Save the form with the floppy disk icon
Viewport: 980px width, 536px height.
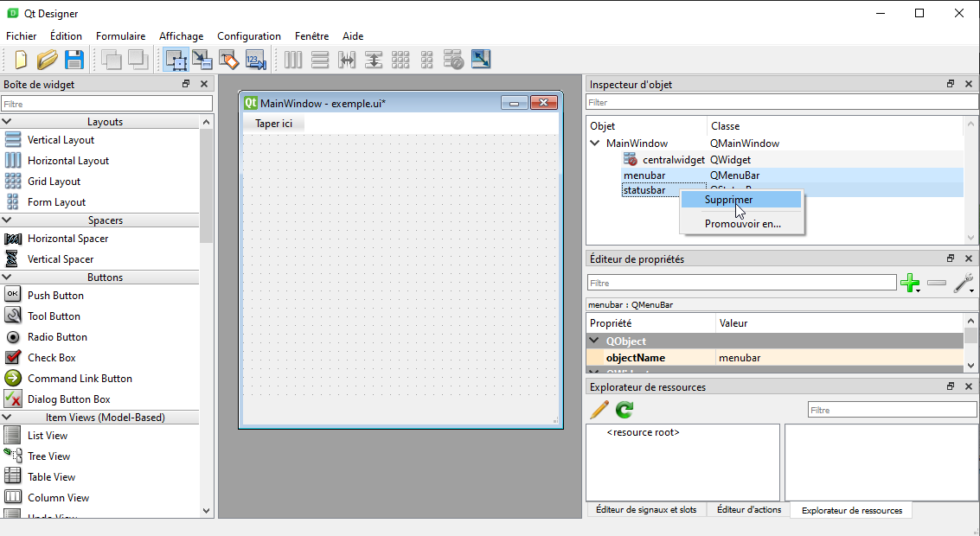[74, 60]
